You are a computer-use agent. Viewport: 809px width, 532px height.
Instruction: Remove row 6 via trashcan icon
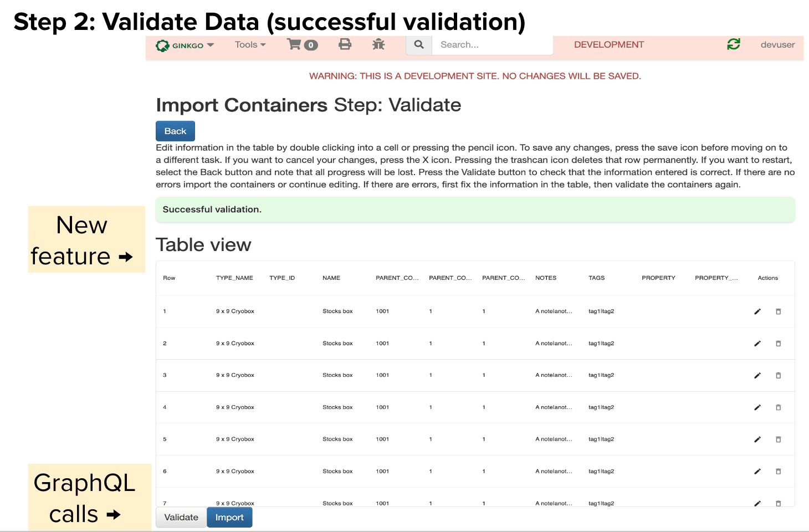778,472
